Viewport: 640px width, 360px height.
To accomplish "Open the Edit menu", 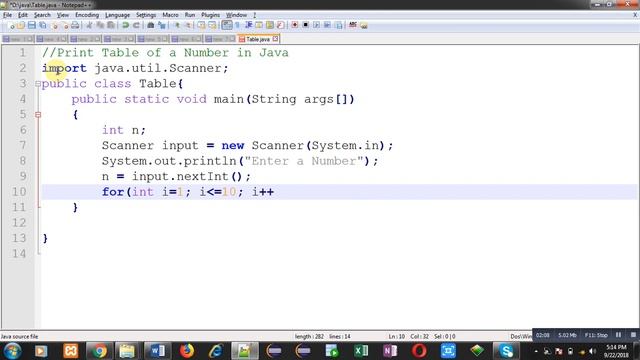I will [x=23, y=15].
